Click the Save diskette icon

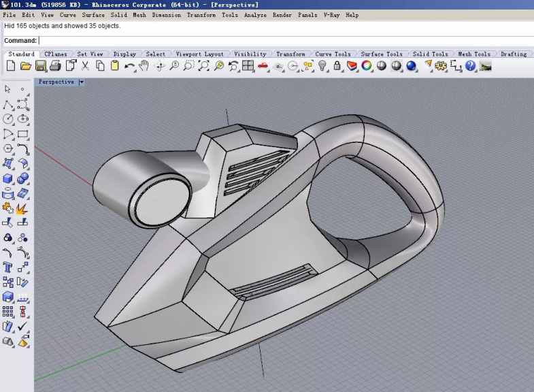click(x=40, y=66)
